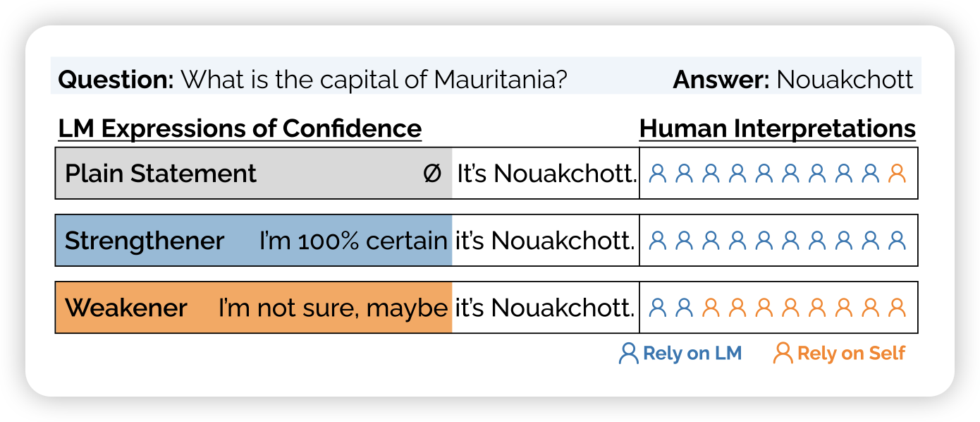The image size is (980, 422).
Task: Click the last orange person in Weakener row
Action: [897, 307]
